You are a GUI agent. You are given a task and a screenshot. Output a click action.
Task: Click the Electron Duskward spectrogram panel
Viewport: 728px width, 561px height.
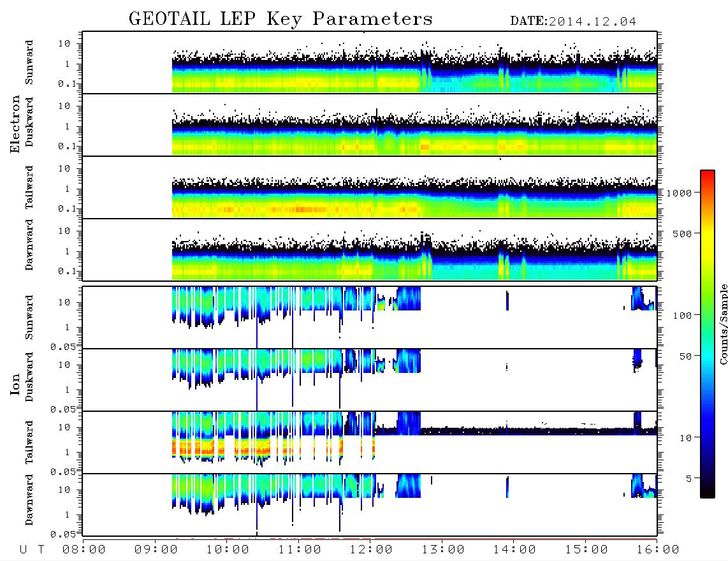click(x=370, y=124)
